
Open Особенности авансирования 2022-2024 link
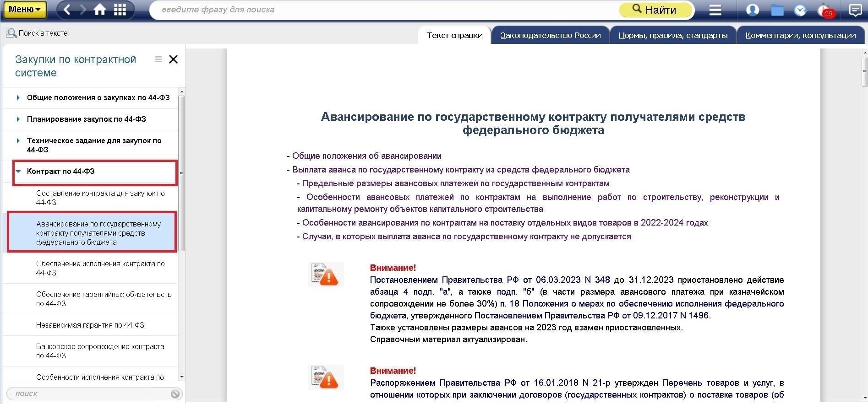pyautogui.click(x=505, y=223)
